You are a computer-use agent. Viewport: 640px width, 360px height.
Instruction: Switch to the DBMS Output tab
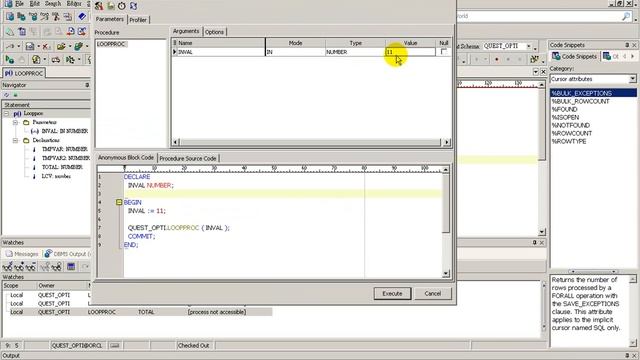pos(67,254)
